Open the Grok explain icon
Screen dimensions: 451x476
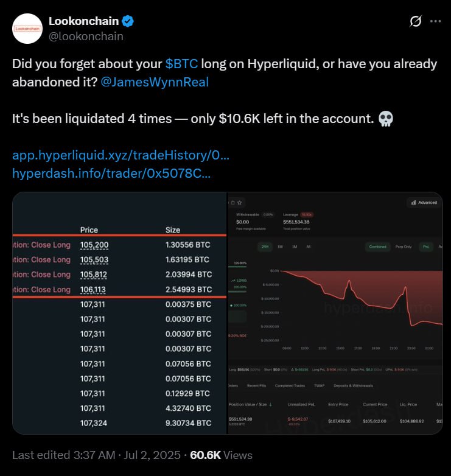pos(416,21)
